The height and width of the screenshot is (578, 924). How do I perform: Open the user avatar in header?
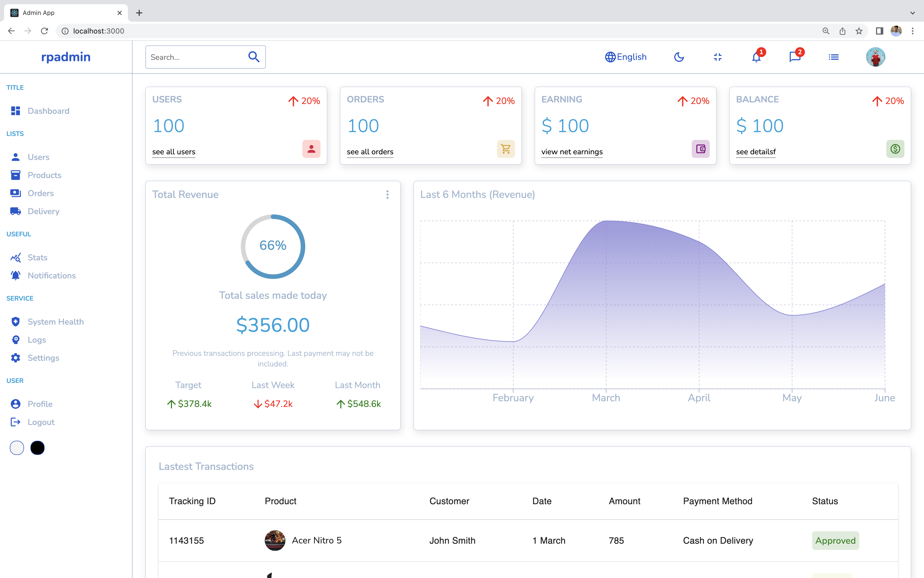point(875,57)
